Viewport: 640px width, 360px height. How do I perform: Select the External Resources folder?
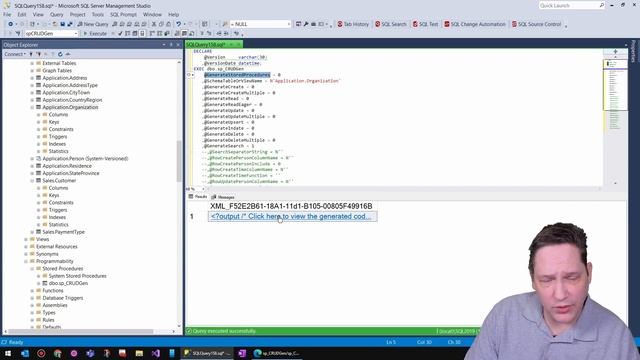[56, 247]
